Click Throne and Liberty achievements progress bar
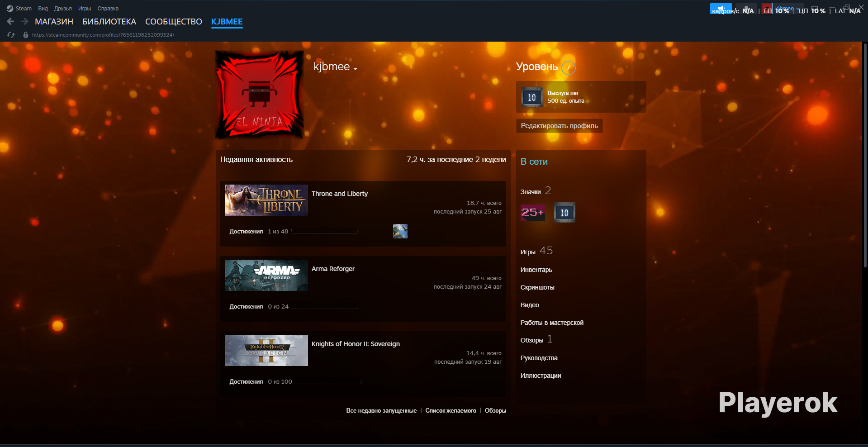 click(x=324, y=231)
